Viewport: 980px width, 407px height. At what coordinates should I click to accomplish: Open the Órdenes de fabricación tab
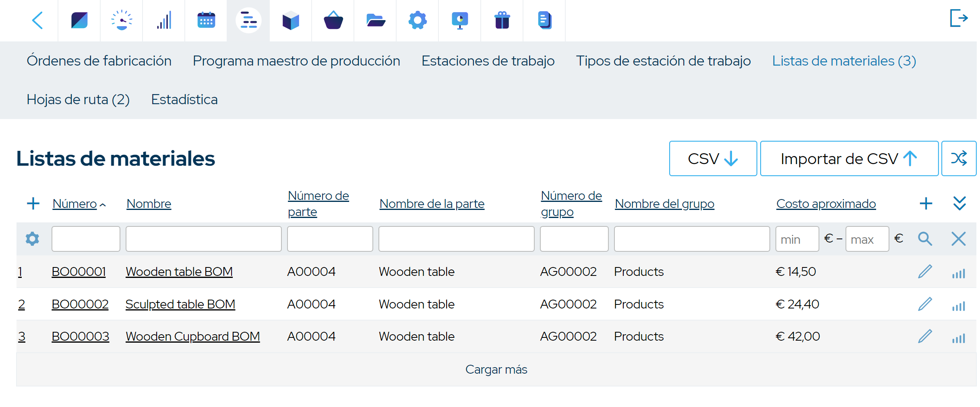99,61
